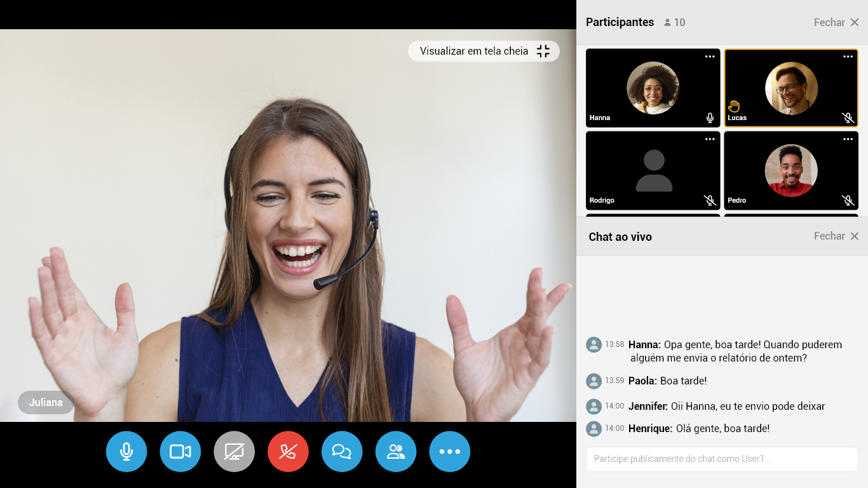Toggle Hanna's microphone icon
Viewport: 868px width, 488px height.
click(710, 118)
